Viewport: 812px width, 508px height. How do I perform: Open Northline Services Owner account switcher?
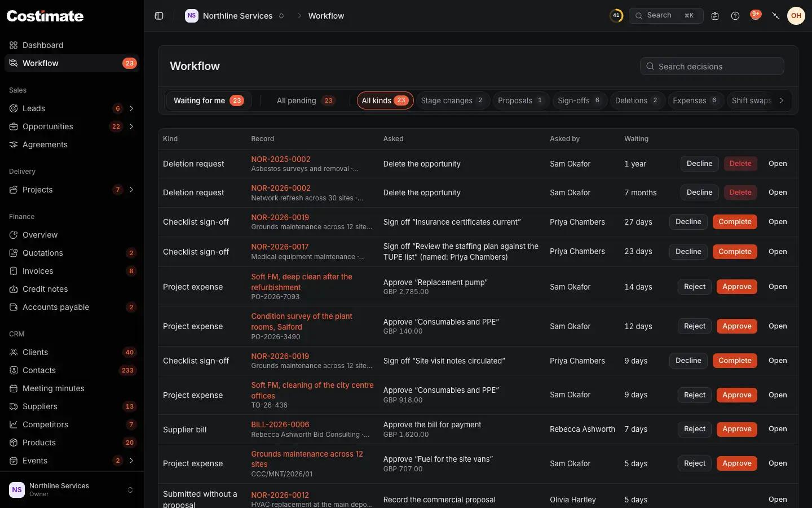(x=72, y=490)
